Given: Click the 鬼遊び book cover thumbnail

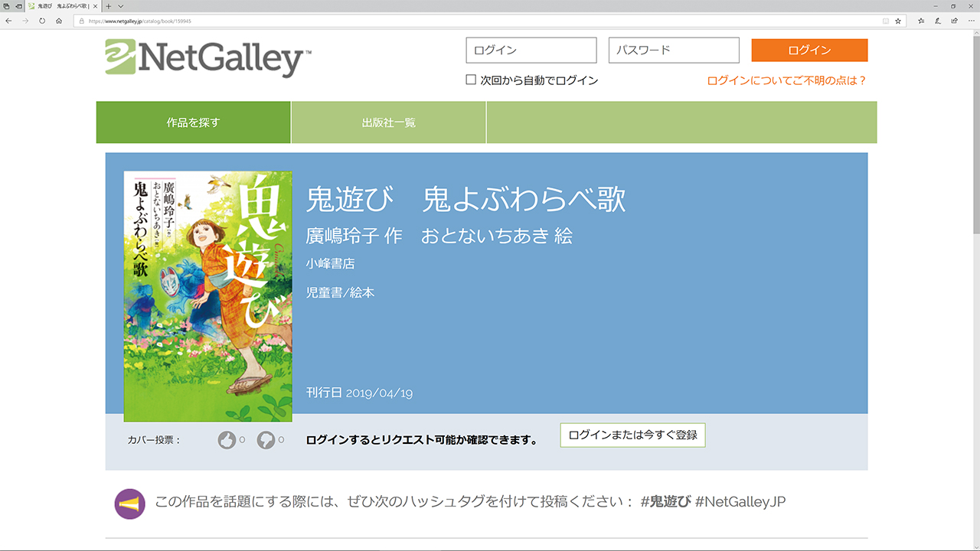Looking at the screenshot, I should tap(208, 296).
